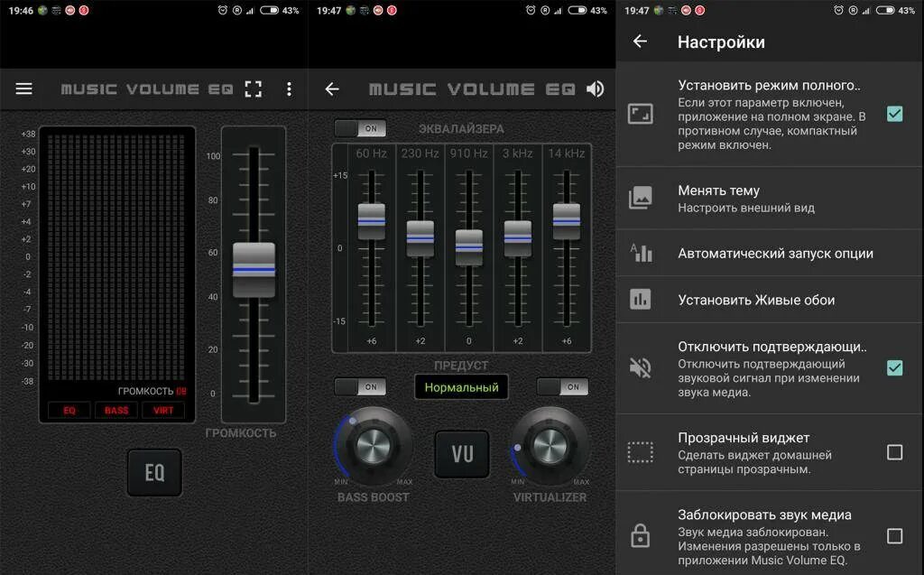Click the 100 mark on volume scale
Viewport: 924px width, 575px height.
pyautogui.click(x=213, y=156)
